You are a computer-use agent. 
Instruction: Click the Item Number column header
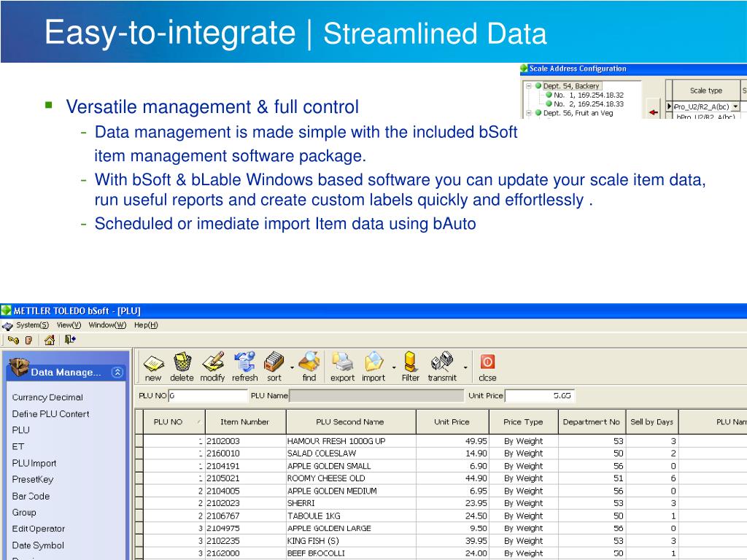(x=246, y=422)
